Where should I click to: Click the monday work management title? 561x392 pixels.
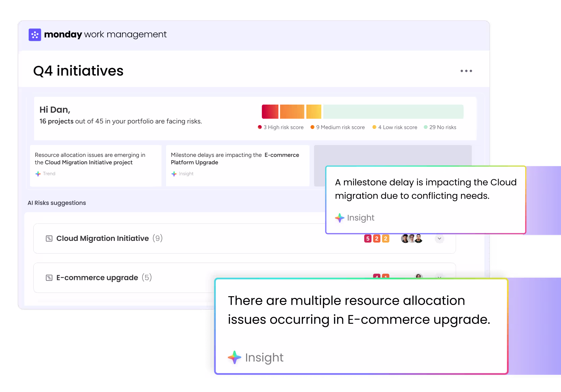click(x=105, y=34)
